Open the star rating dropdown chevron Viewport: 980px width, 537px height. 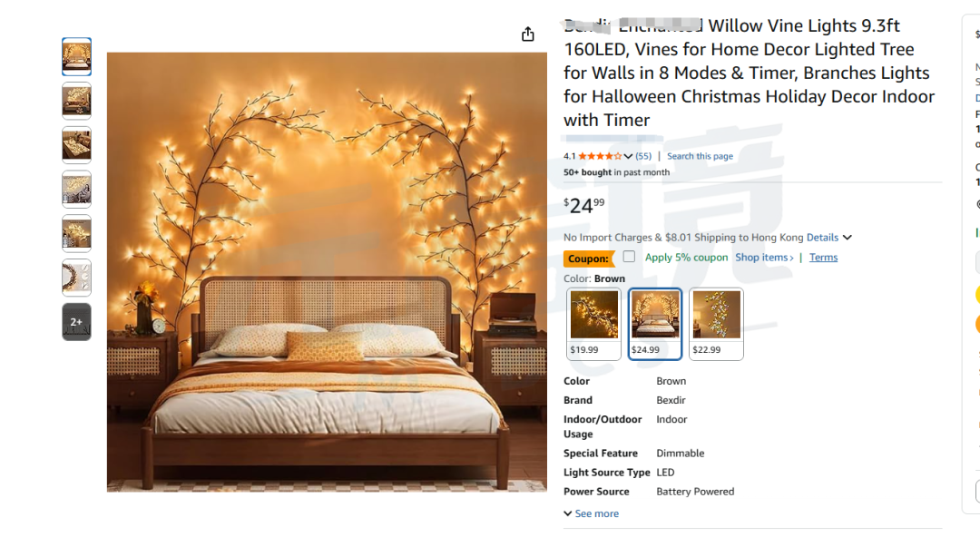pyautogui.click(x=628, y=156)
